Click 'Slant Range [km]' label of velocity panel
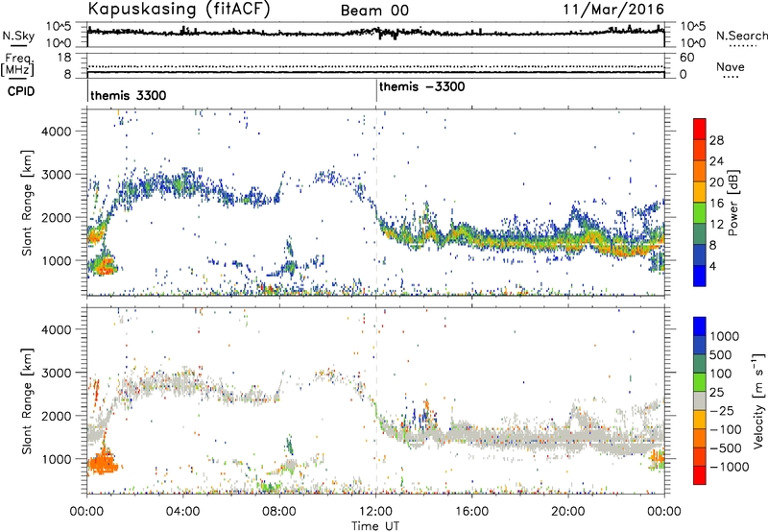The height and width of the screenshot is (532, 768). click(28, 400)
